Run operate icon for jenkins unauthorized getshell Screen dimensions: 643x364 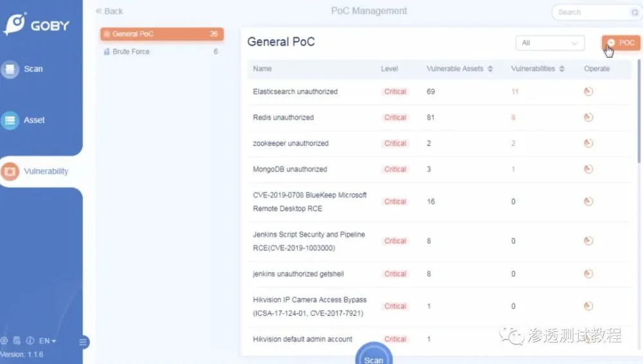(x=588, y=274)
